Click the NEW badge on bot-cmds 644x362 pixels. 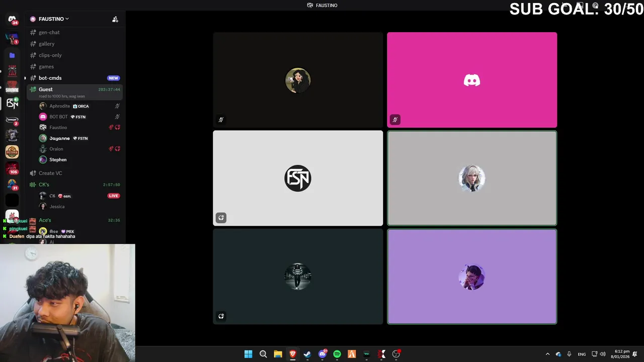pyautogui.click(x=114, y=78)
